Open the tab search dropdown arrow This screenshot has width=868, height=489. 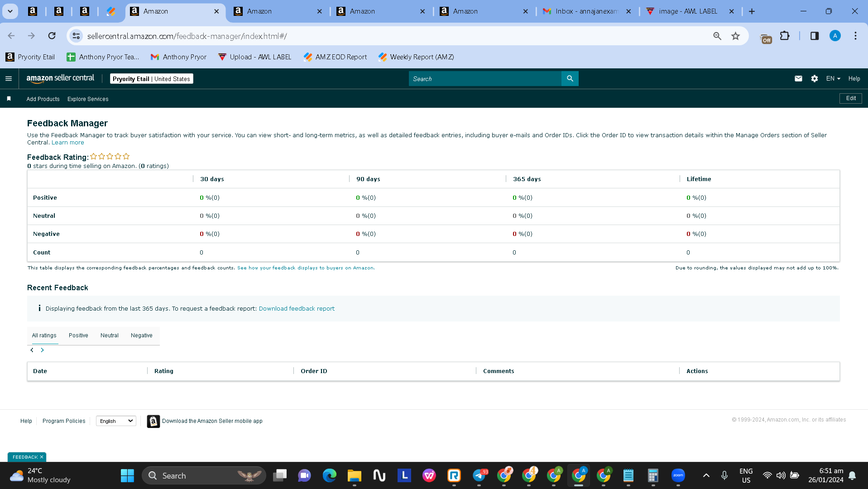coord(10,11)
